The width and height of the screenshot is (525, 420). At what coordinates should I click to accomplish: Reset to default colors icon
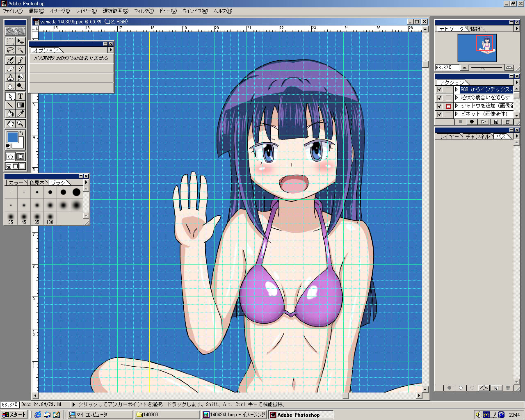pos(8,146)
